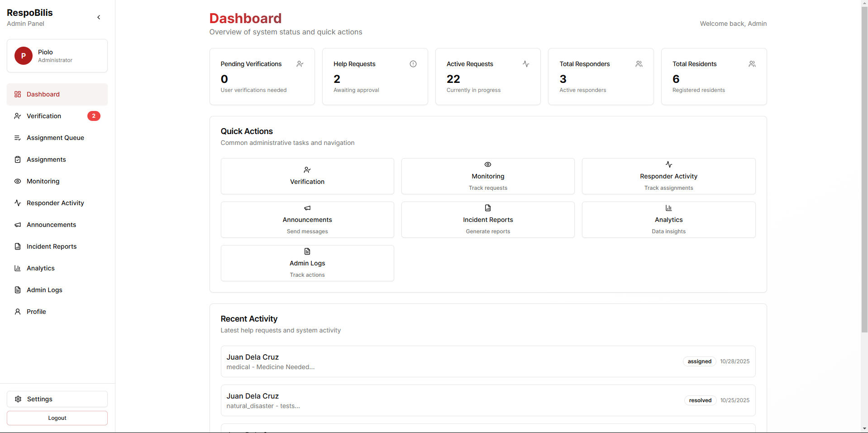Open the Piolo Administrator profile card
Screen dimensions: 868x433
tap(57, 56)
